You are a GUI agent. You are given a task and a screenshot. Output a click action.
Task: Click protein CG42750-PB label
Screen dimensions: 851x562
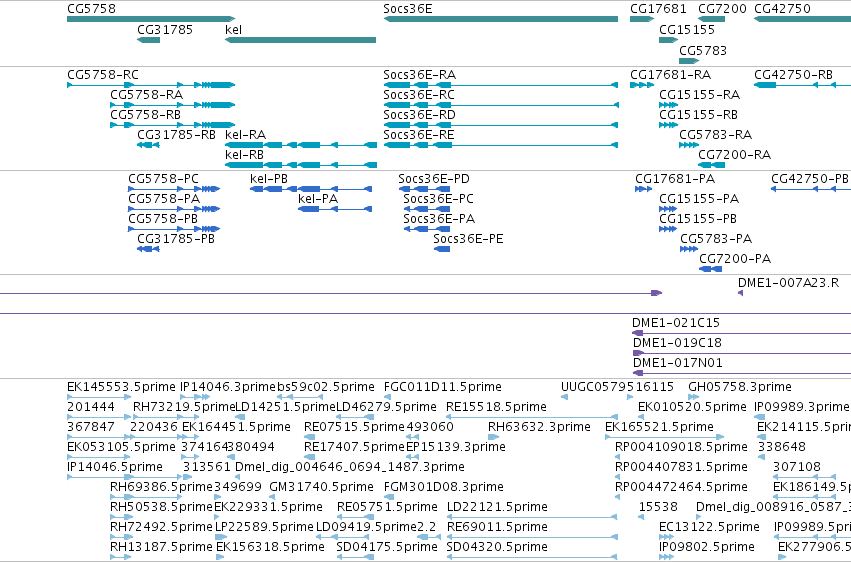[810, 179]
